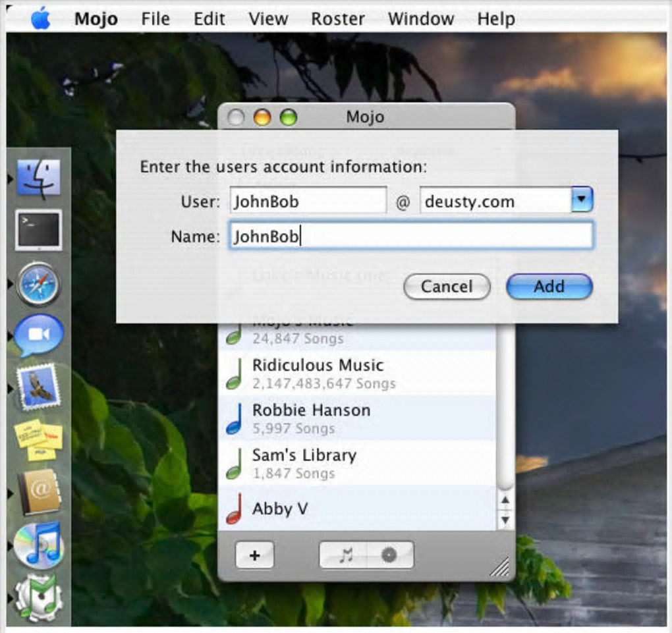This screenshot has width=672, height=633.
Task: Open the File menu
Action: (x=155, y=19)
